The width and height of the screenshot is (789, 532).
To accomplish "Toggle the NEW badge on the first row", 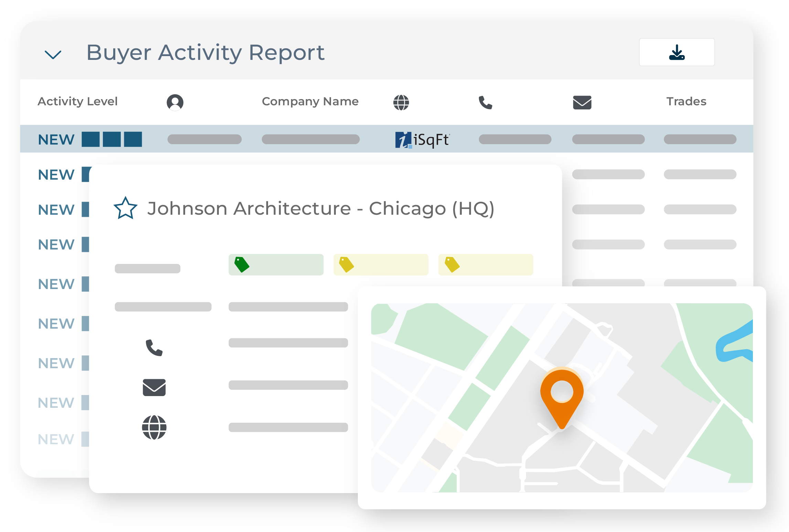I will (x=56, y=139).
